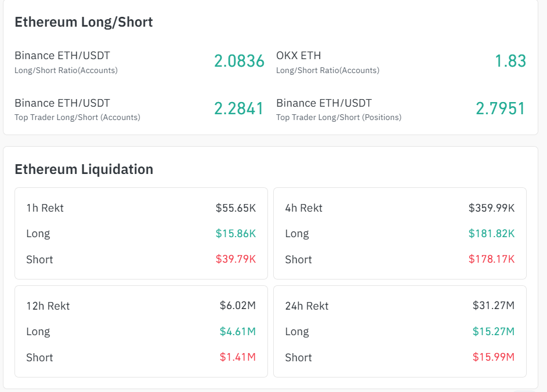This screenshot has height=392, width=547.
Task: Select the 1h Rekt card title
Action: pos(45,208)
